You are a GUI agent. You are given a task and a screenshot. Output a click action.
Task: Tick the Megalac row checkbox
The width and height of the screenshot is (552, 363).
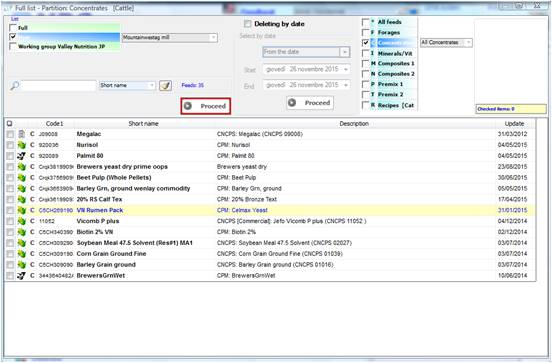click(x=10, y=134)
